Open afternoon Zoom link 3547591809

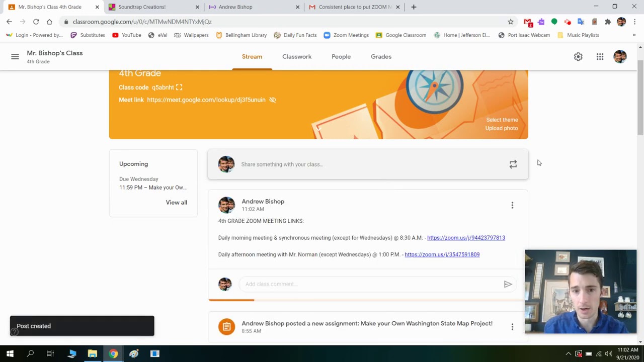[442, 254]
